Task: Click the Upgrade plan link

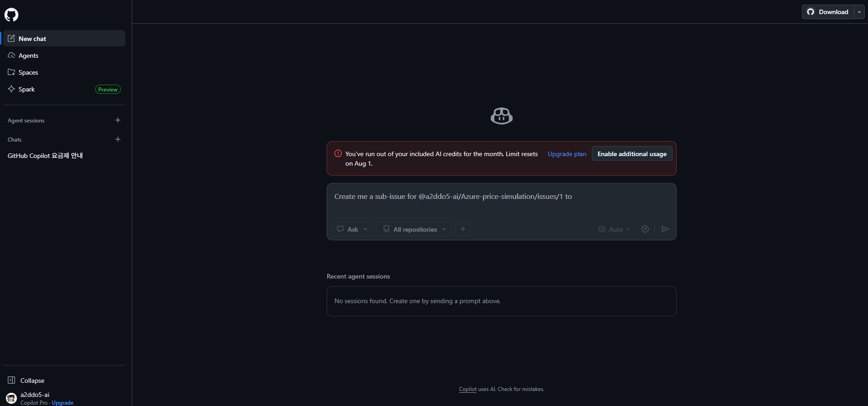Action: [x=567, y=154]
